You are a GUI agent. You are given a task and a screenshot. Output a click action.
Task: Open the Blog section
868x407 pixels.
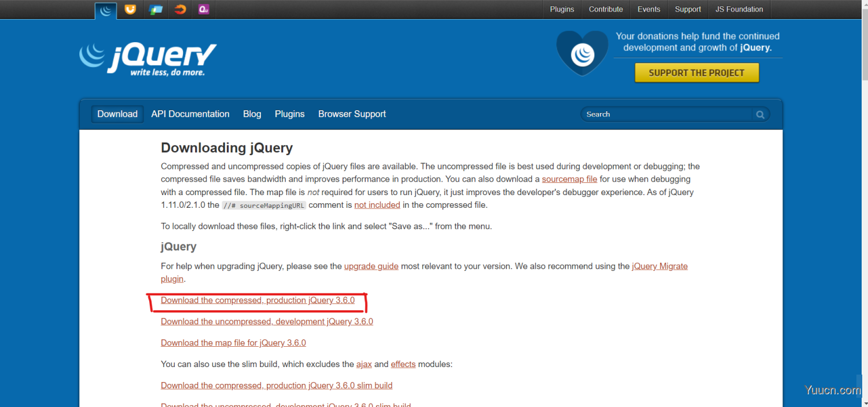click(252, 114)
